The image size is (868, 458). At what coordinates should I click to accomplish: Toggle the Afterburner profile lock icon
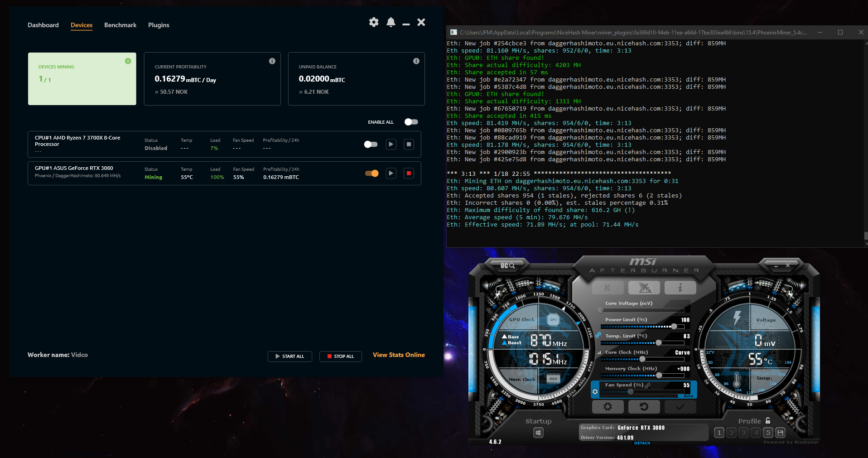coord(768,421)
